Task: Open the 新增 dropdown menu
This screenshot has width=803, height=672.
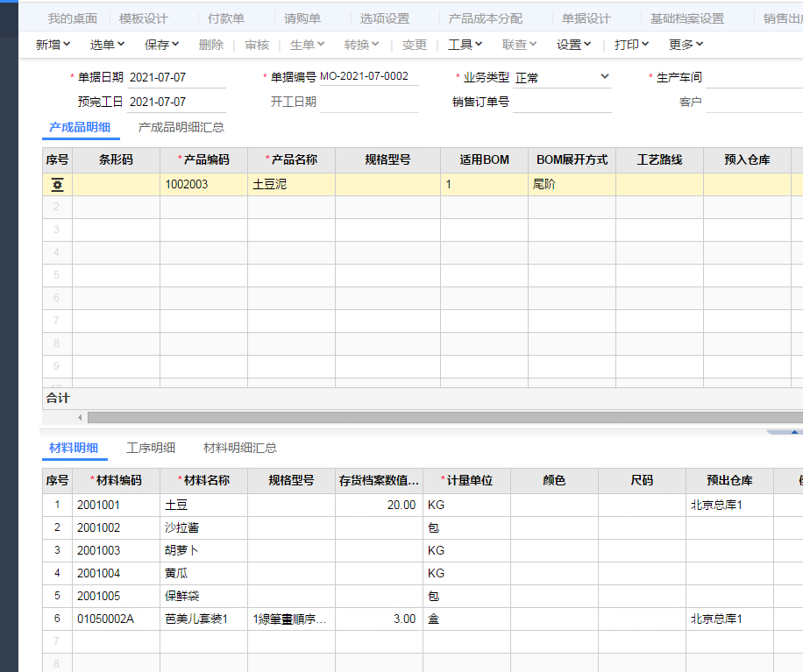Action: pos(53,45)
